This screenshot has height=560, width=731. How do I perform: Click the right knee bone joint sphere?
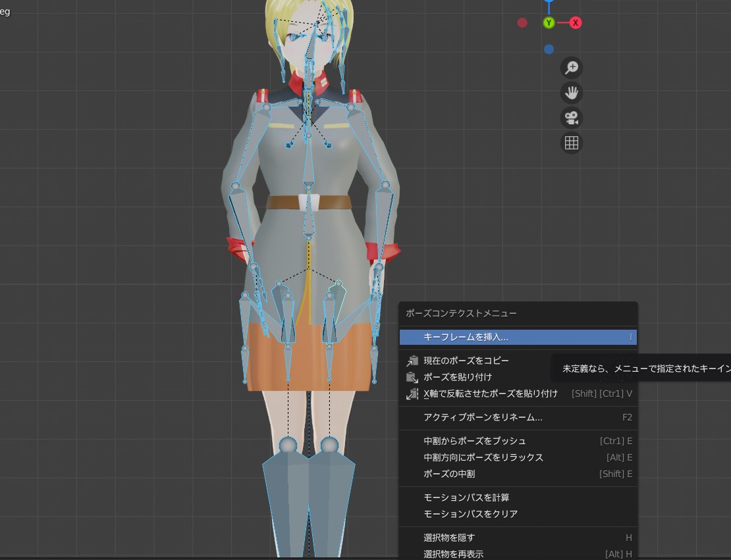[329, 445]
